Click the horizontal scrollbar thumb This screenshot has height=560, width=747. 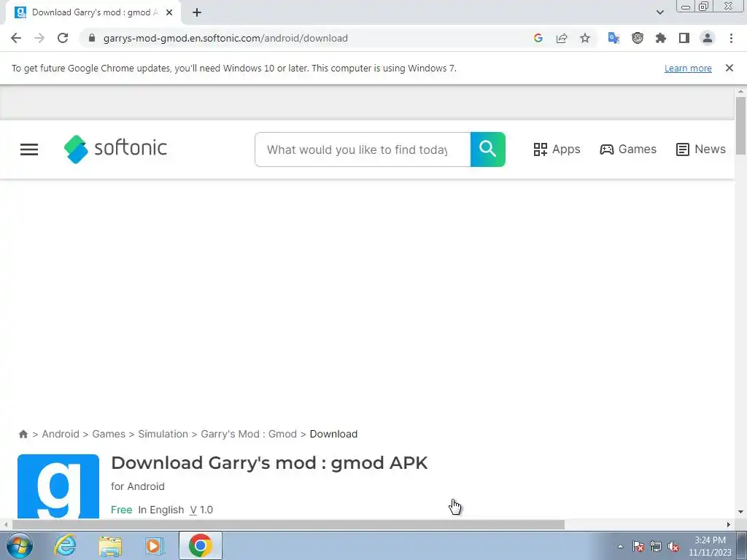coord(288,525)
